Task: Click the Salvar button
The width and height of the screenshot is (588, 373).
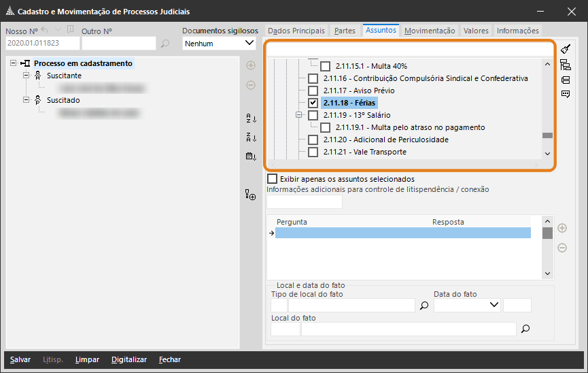Action: click(20, 359)
